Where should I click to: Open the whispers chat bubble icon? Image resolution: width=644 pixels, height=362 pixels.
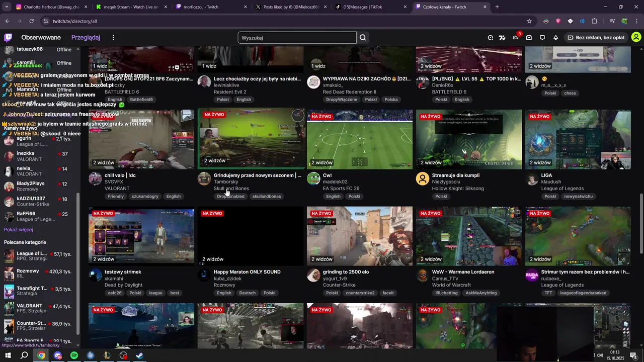pyautogui.click(x=542, y=38)
